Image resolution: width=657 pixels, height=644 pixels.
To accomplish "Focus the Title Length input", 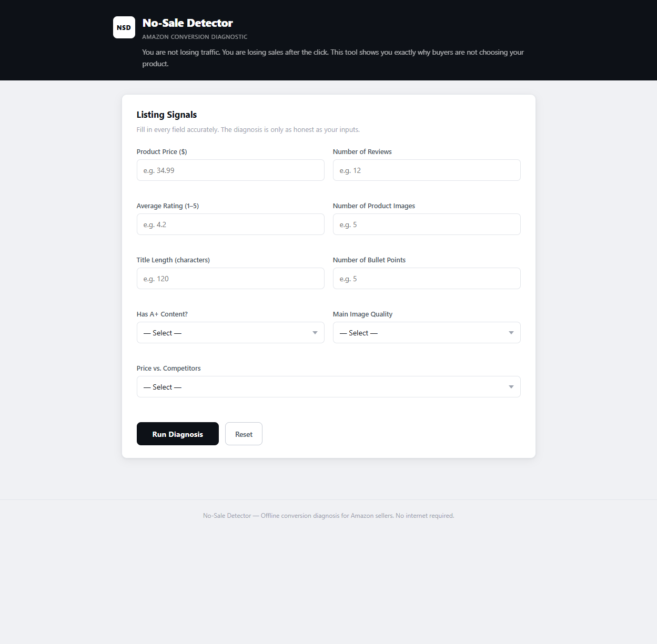I will click(x=230, y=278).
